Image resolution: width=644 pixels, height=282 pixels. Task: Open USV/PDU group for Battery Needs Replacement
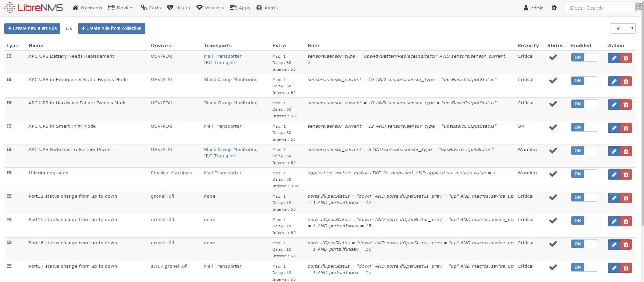[x=162, y=56]
